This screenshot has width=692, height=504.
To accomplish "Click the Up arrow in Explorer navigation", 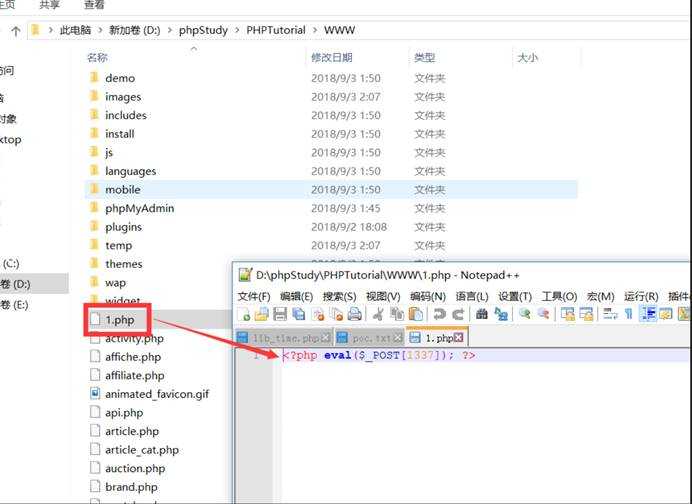I will pos(16,31).
